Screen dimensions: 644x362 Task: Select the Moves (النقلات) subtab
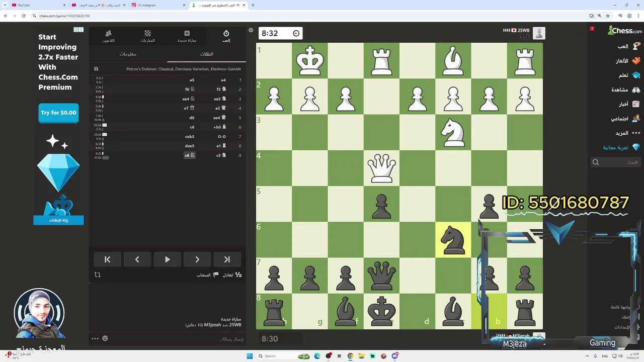pyautogui.click(x=207, y=54)
